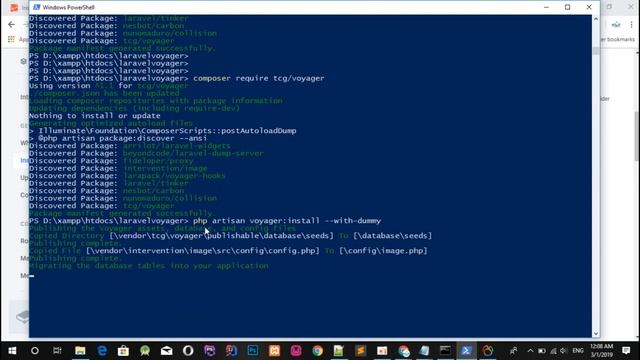Open Google Chrome from the taskbar
Viewport: 640px width, 360px height.
tap(318, 351)
